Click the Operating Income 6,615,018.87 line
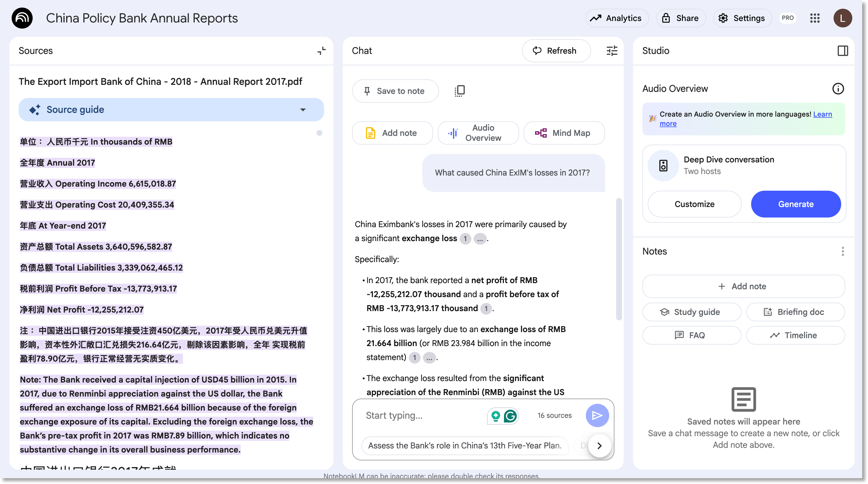868x484 pixels. click(x=98, y=184)
